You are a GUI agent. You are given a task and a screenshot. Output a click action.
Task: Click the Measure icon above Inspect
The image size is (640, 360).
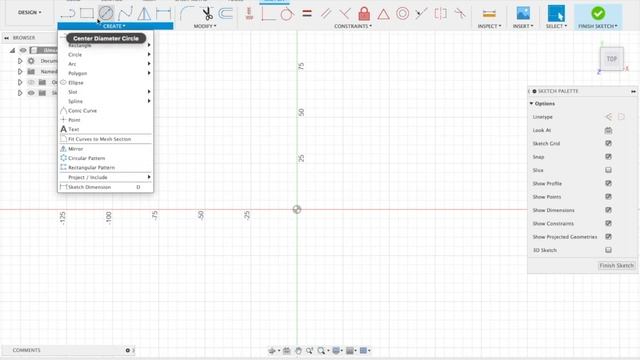(489, 13)
